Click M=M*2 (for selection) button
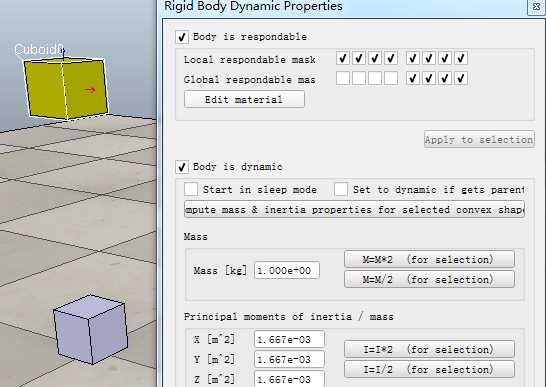The height and width of the screenshot is (387, 546). (429, 260)
